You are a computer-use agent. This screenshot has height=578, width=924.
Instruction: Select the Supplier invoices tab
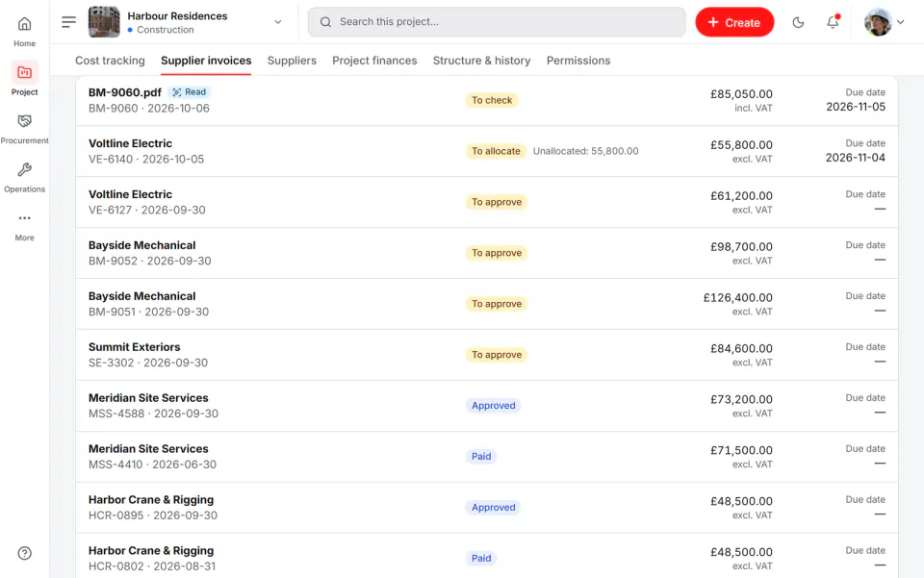click(206, 61)
